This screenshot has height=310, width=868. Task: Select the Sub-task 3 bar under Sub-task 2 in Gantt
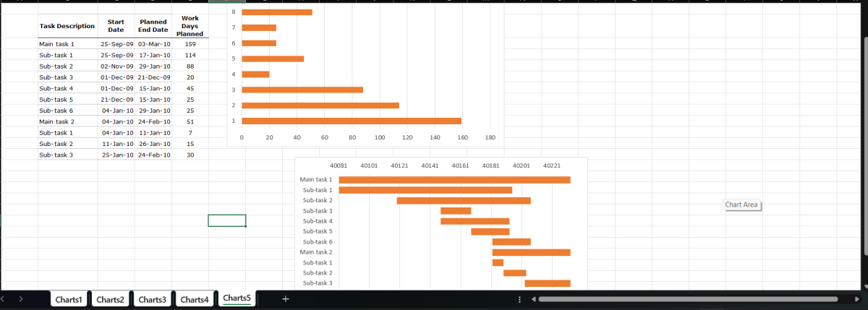point(455,211)
